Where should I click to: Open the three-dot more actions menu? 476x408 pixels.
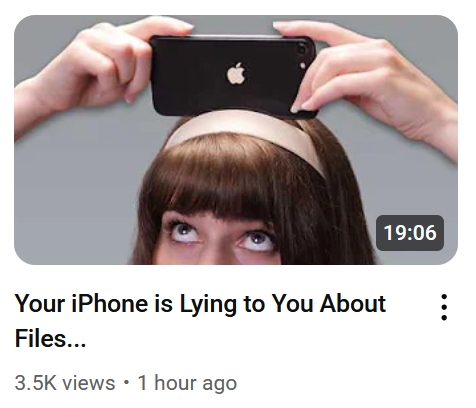pyautogui.click(x=444, y=307)
